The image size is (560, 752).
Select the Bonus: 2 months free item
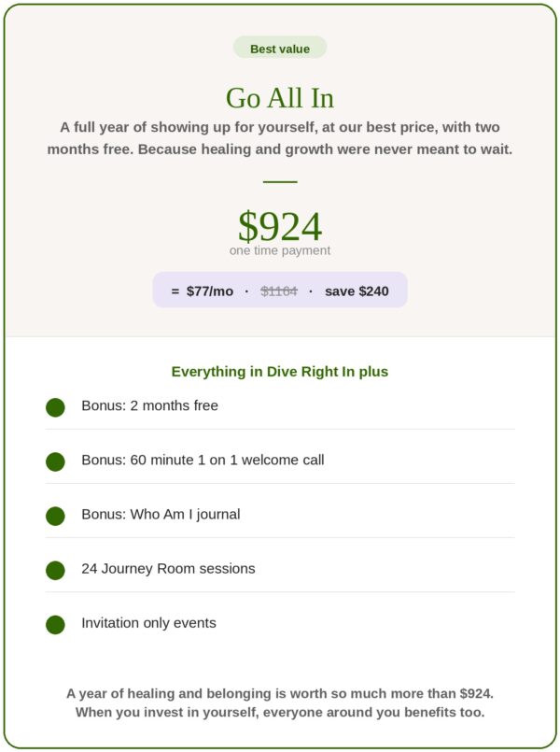pos(280,405)
